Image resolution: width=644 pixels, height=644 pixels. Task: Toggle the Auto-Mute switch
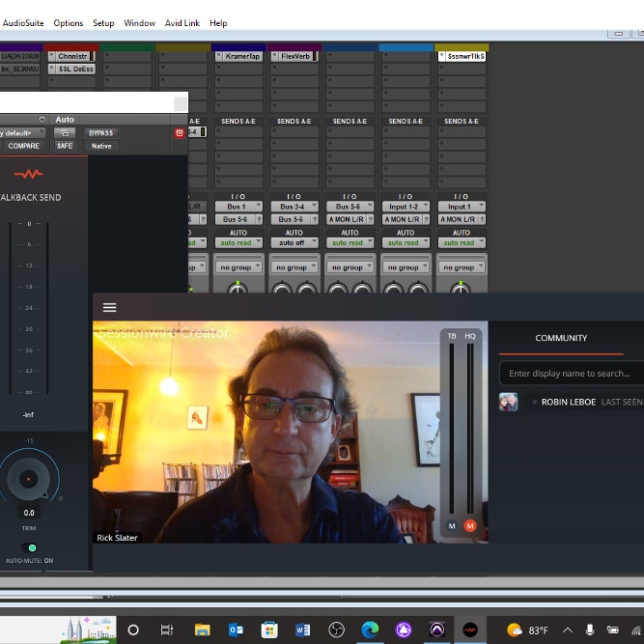coord(29,547)
